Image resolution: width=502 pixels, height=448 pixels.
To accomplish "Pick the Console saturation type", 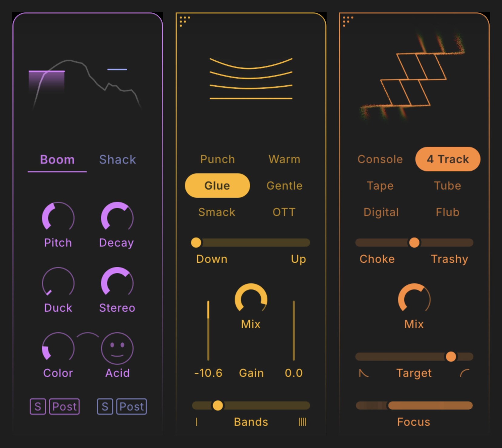I will (380, 159).
